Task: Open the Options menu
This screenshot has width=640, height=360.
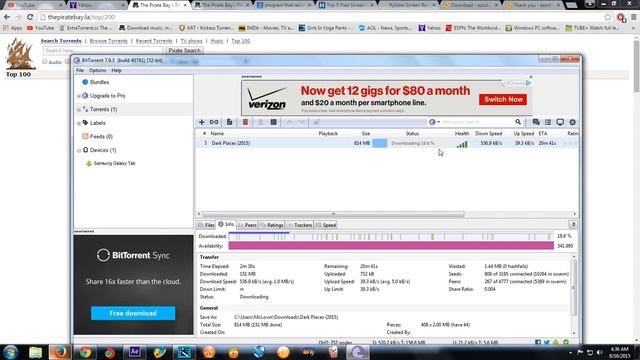Action: coord(98,70)
